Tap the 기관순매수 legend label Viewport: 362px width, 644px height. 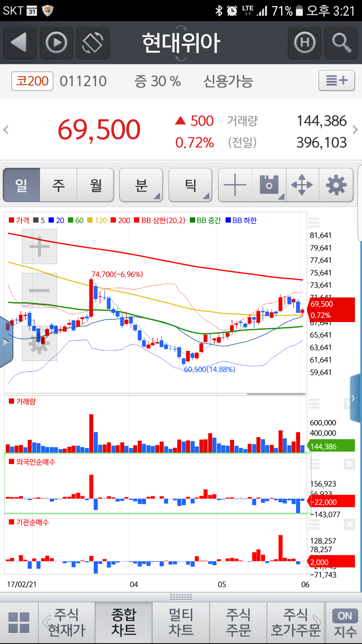click(29, 522)
